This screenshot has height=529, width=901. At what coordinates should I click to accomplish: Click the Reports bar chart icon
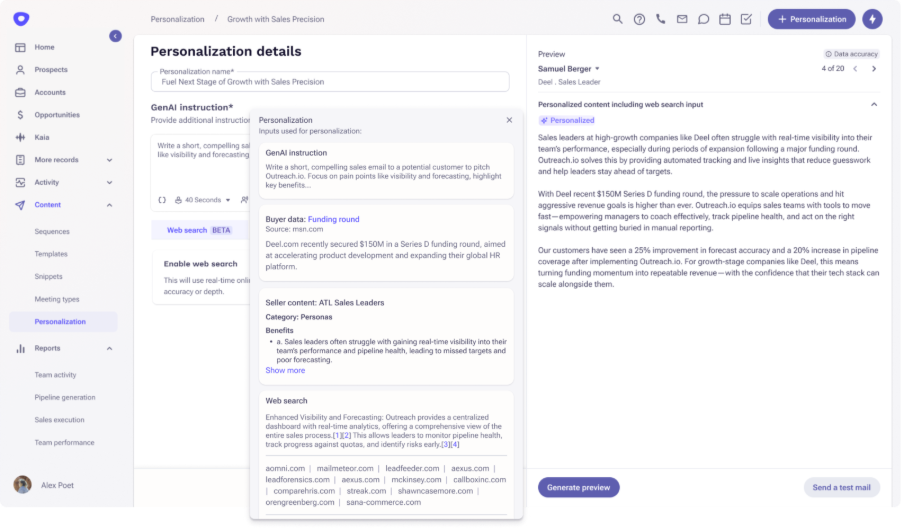click(20, 348)
